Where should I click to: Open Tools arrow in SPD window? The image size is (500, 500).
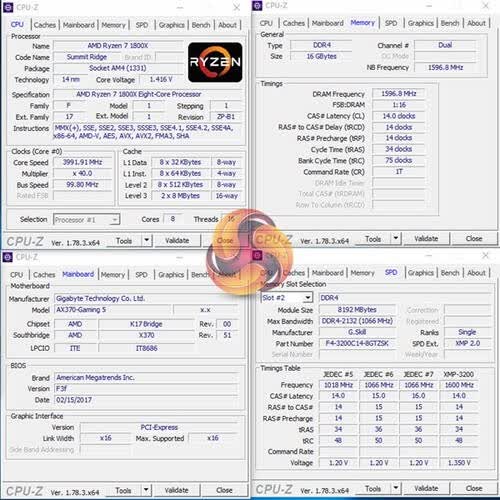pyautogui.click(x=396, y=488)
